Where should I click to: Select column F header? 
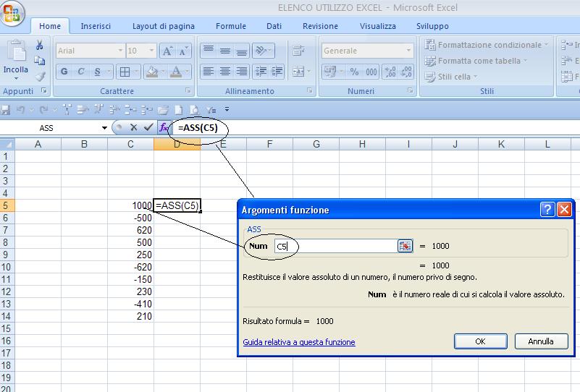(x=269, y=144)
